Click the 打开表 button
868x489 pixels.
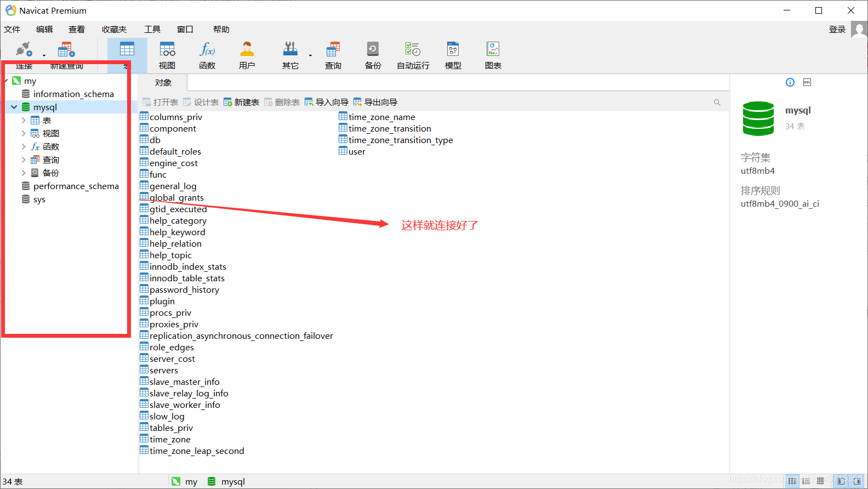pyautogui.click(x=161, y=103)
